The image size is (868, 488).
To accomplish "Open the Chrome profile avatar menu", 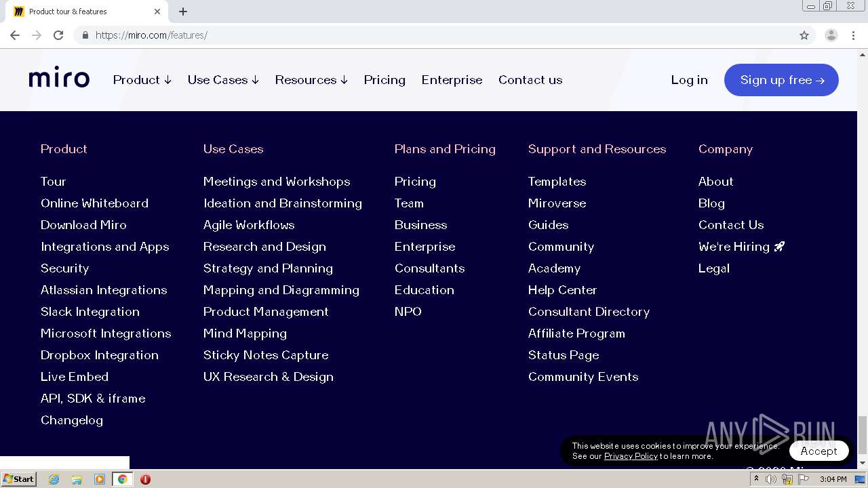I will click(x=831, y=35).
